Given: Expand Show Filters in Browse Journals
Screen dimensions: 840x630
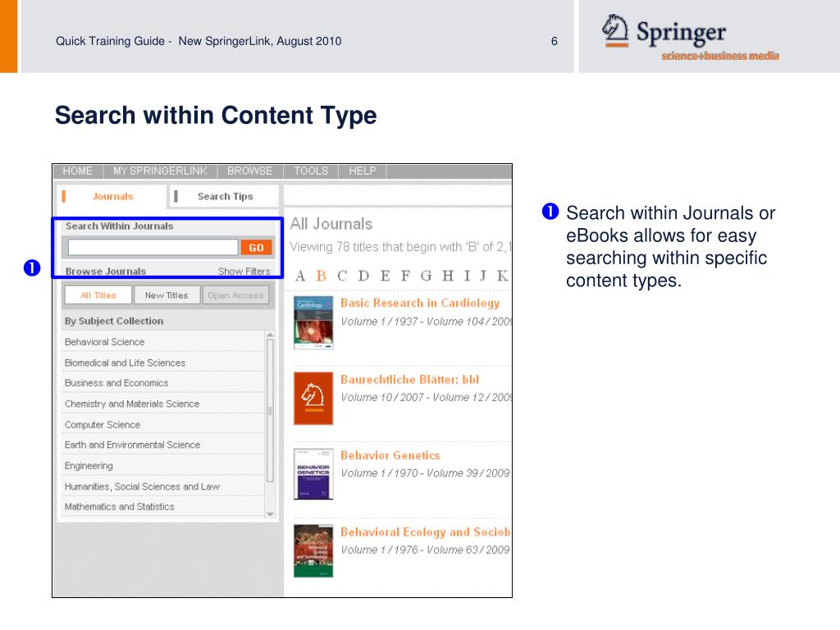Looking at the screenshot, I should coord(244,271).
